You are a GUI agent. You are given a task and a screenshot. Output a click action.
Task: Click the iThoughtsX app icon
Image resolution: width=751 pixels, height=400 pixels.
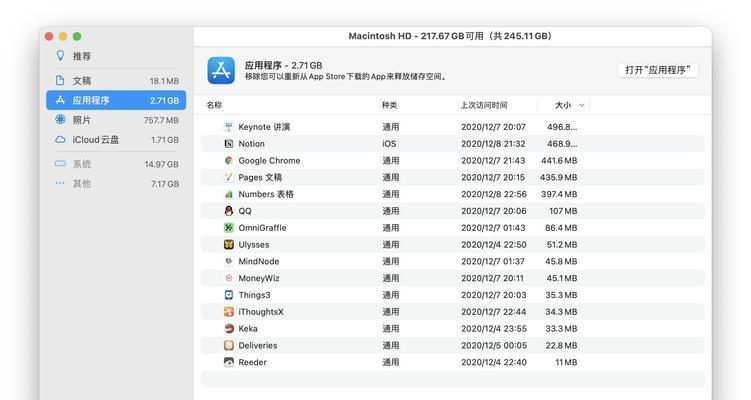229,312
